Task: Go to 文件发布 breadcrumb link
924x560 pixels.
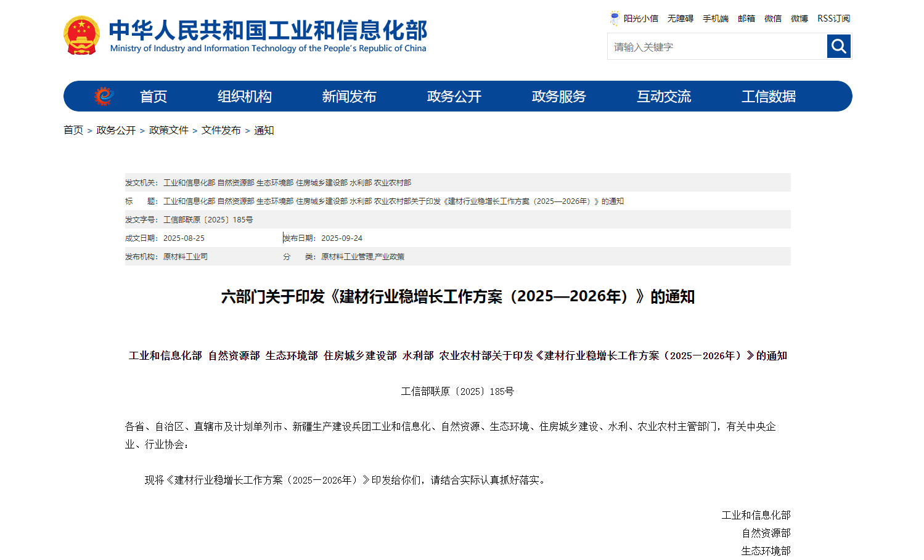Action: [221, 131]
